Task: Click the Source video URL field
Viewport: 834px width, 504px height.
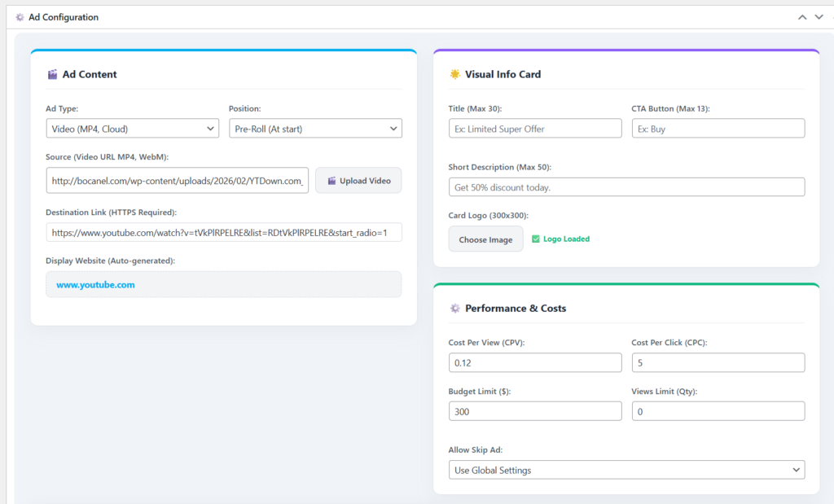Action: pyautogui.click(x=178, y=181)
